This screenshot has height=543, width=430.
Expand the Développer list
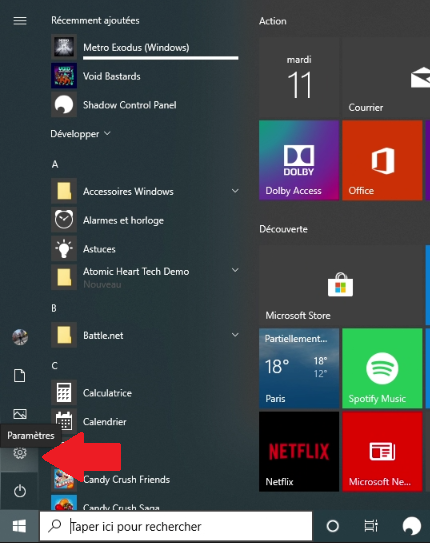coord(80,134)
